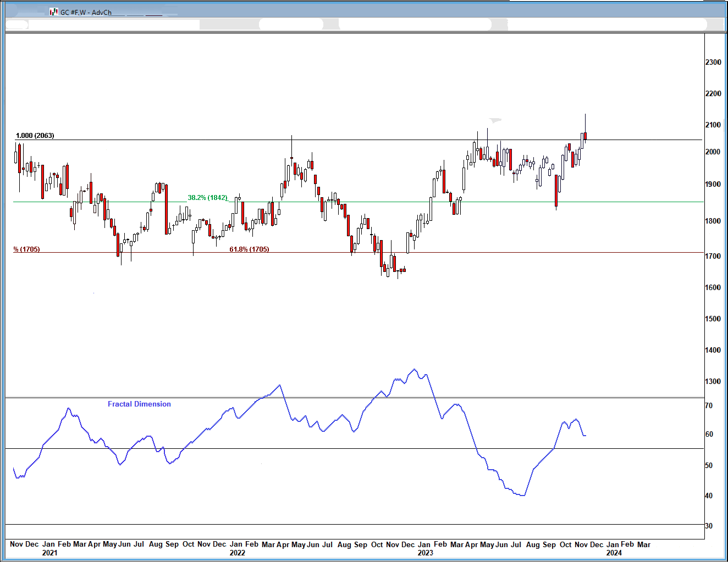Click the green 38.2% (1842) retracement label
This screenshot has height=562, width=728.
point(207,198)
